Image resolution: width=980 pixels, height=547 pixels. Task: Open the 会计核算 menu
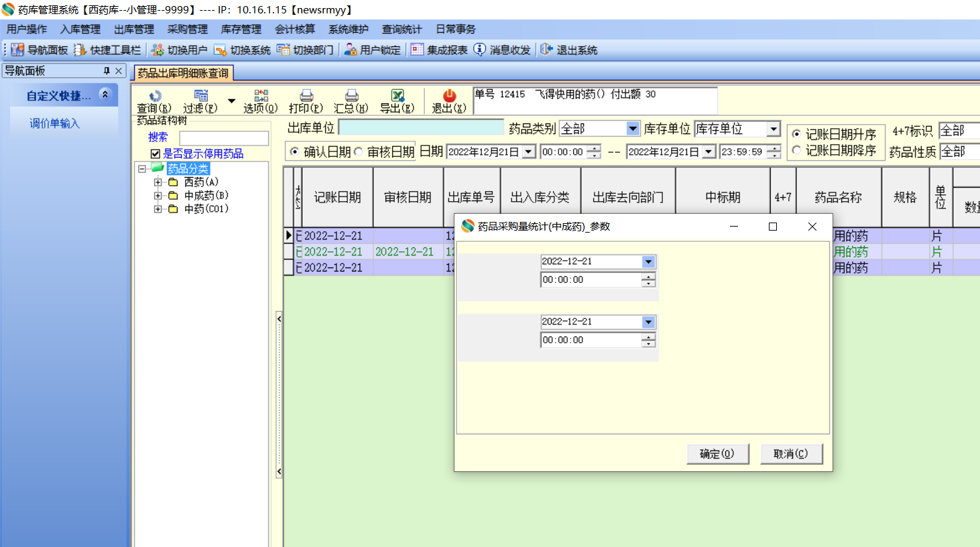295,29
